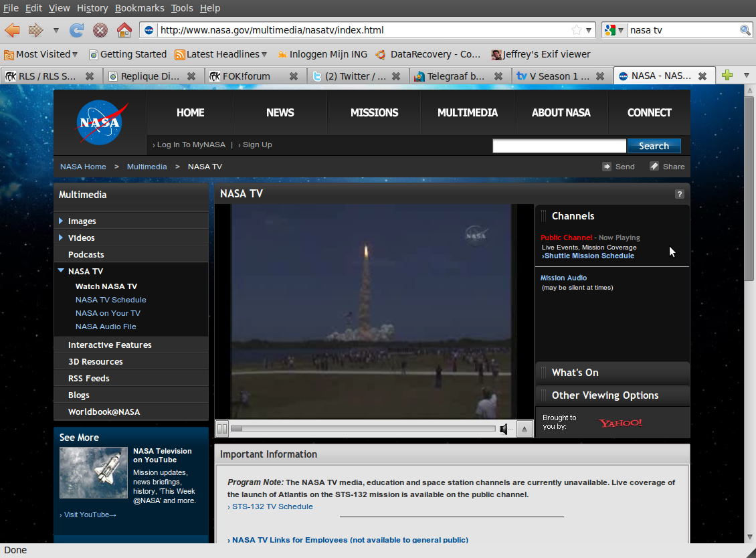756x558 pixels.
Task: Bookmark the page with the star icon
Action: point(576,30)
